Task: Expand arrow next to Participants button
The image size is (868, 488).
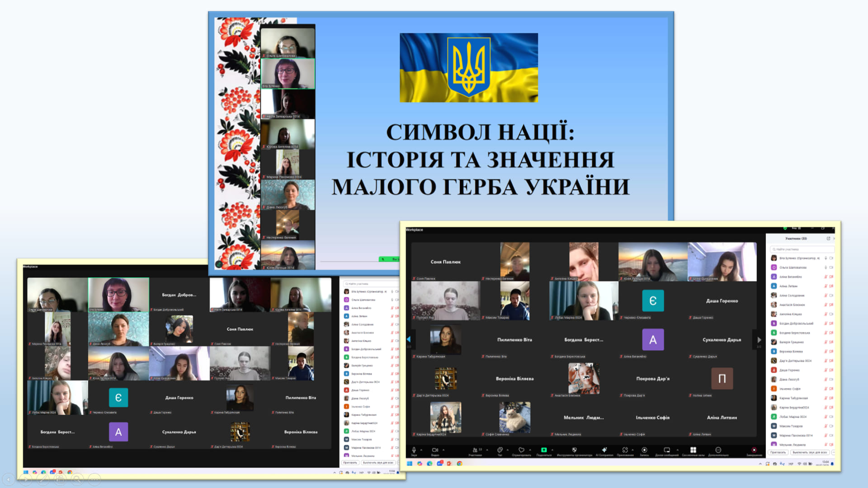Action: (487, 450)
